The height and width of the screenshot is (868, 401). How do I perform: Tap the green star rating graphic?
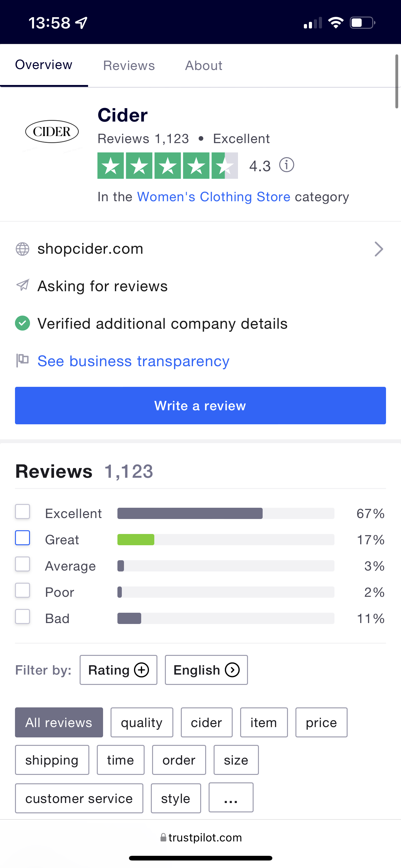167,166
